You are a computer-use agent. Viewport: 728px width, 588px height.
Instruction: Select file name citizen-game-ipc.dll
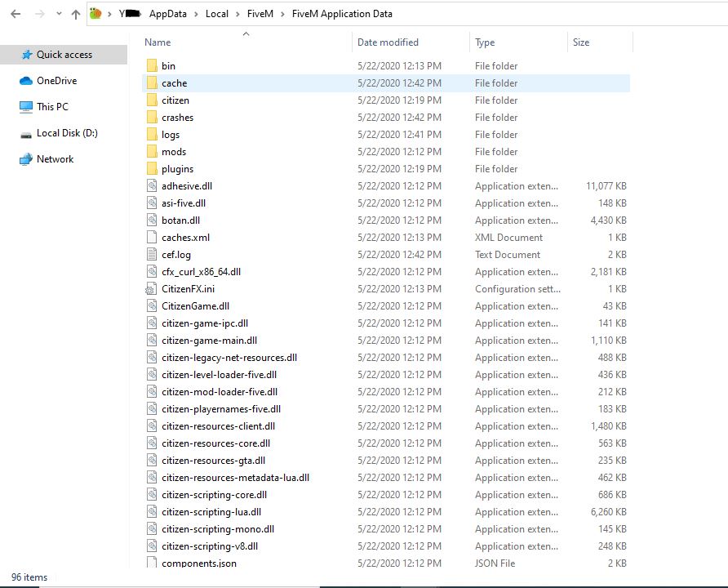[205, 323]
